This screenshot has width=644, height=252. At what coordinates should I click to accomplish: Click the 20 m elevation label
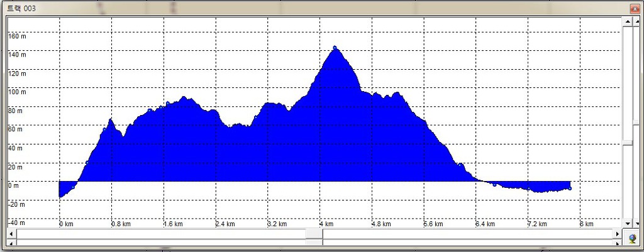16,167
